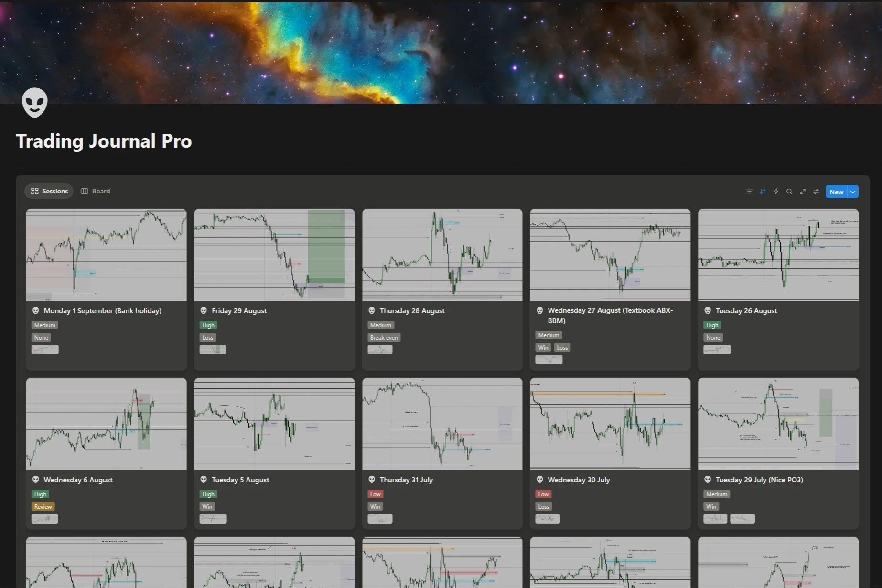Viewport: 882px width, 588px height.
Task: Toggle the High tag on Friday 29 August
Action: [208, 325]
